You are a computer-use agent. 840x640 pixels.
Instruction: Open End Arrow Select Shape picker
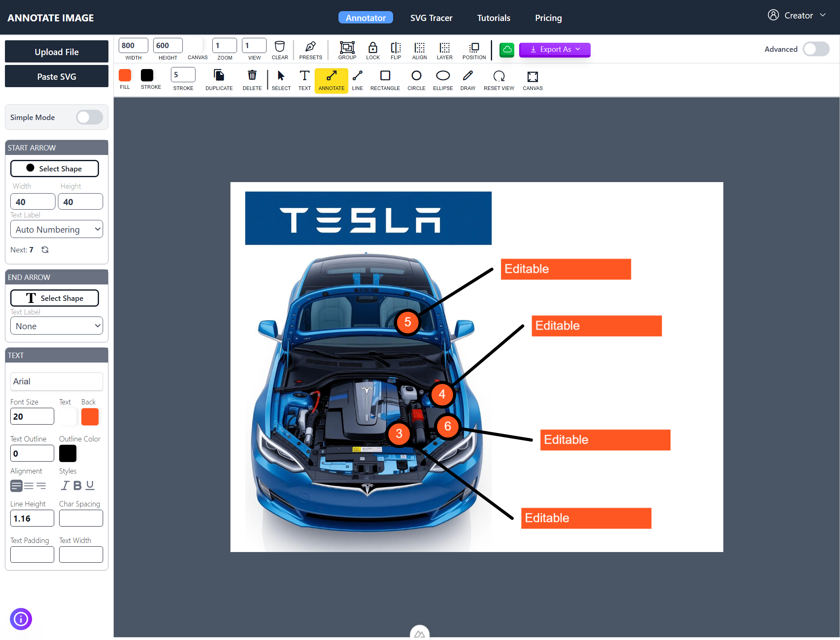(55, 298)
